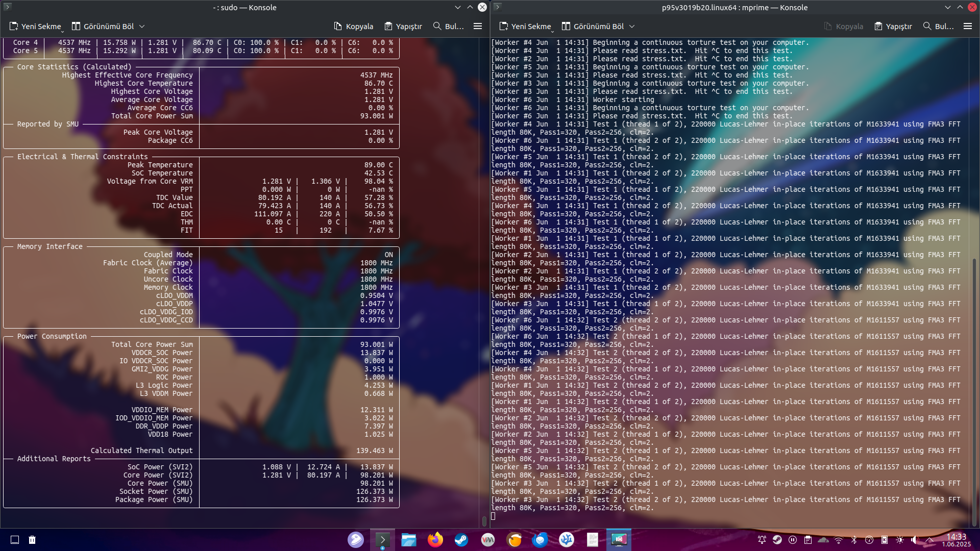Click 'Memory Interface' section heading

point(50,246)
